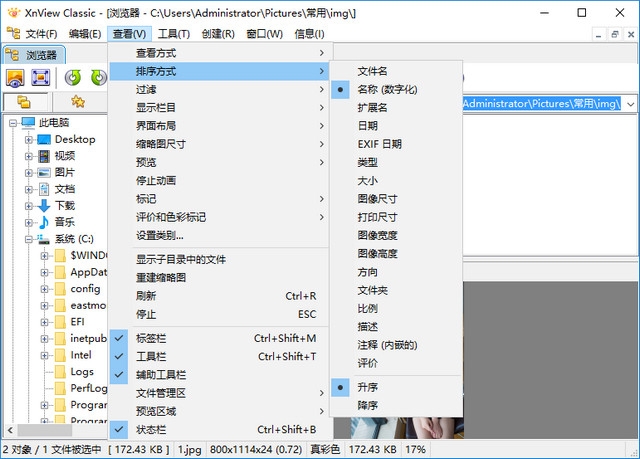Viewport: 640px width, 459px height.
Task: Expand the 视频 tree node
Action: [x=29, y=156]
